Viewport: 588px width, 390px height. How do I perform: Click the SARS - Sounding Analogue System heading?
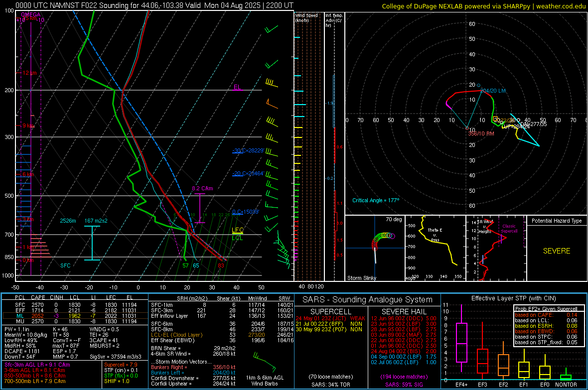pyautogui.click(x=368, y=300)
